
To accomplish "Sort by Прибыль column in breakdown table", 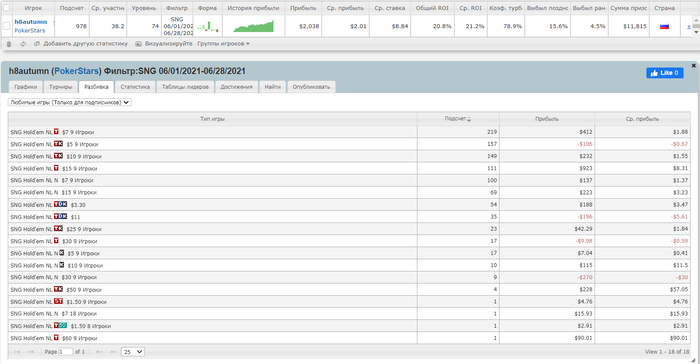I will coord(547,119).
